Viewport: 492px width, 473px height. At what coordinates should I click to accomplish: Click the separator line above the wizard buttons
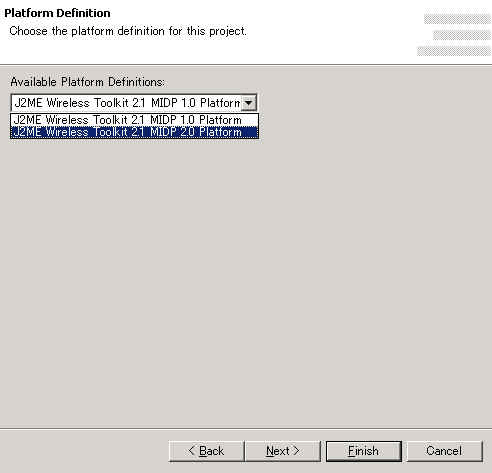(246, 429)
